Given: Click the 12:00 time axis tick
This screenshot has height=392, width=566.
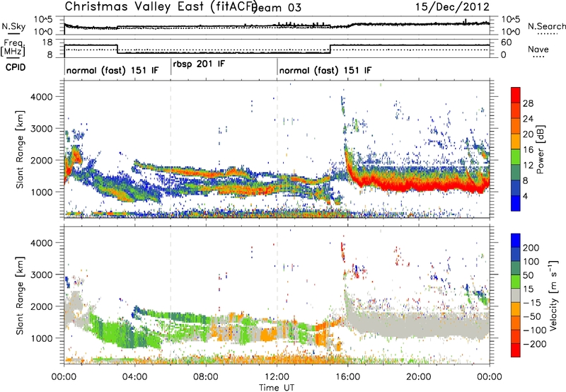Looking at the screenshot, I should pos(277,377).
